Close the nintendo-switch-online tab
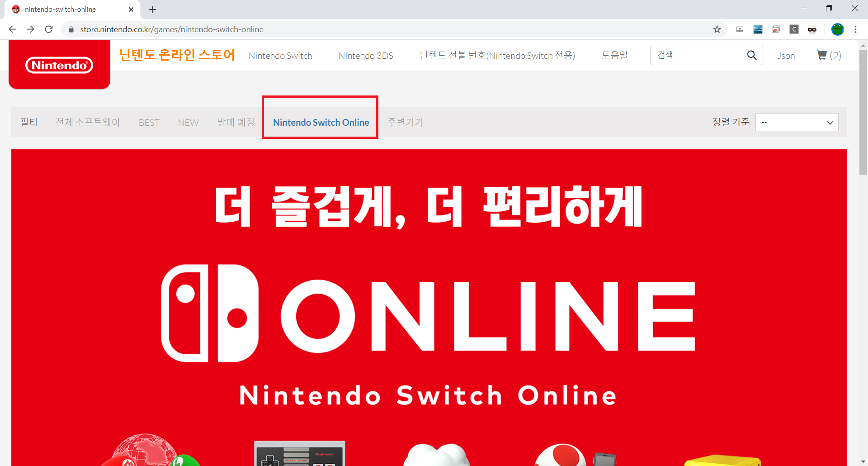 coord(131,10)
